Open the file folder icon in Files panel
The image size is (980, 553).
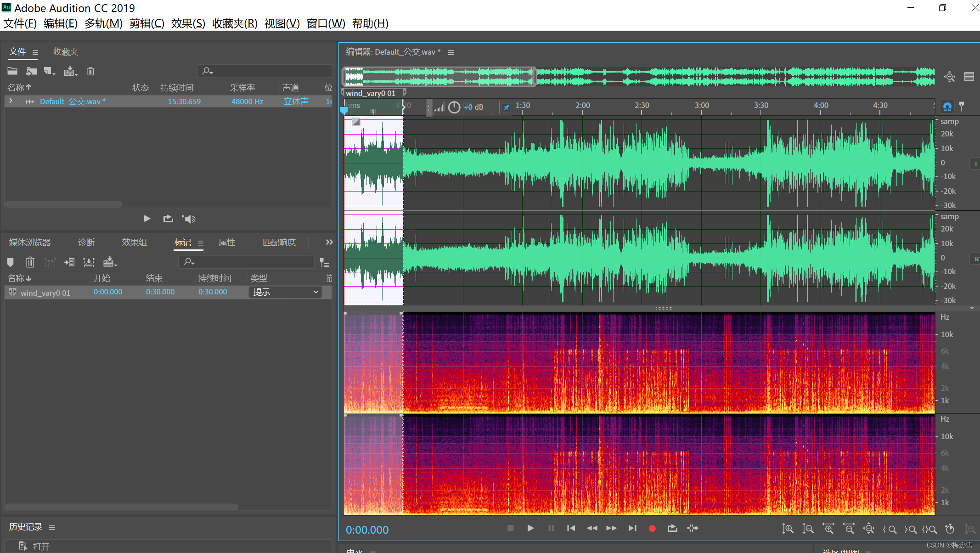click(12, 71)
